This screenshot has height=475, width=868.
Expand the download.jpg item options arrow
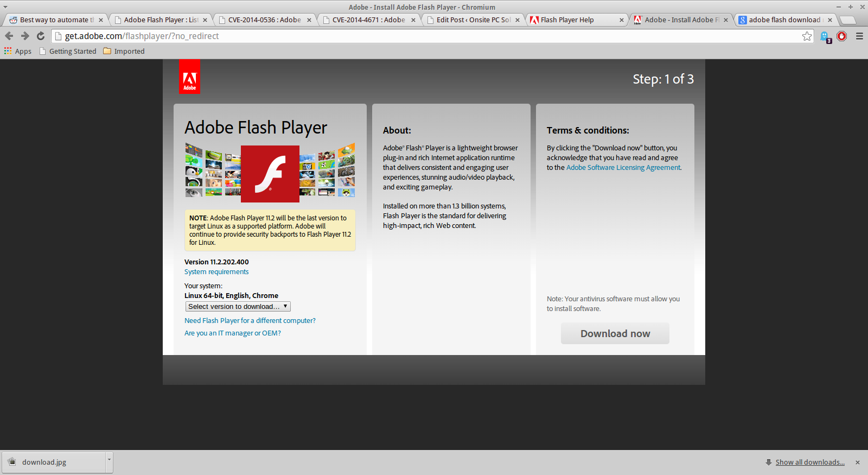109,462
